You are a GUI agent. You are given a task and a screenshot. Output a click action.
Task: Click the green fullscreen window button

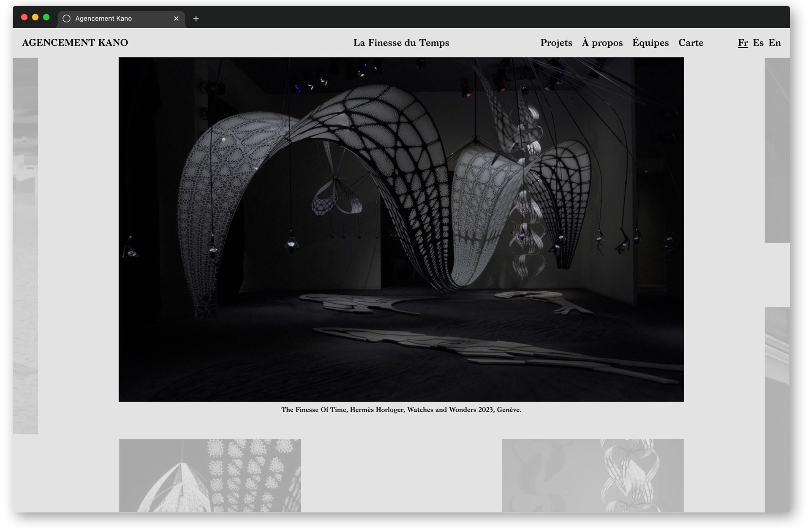tap(46, 17)
